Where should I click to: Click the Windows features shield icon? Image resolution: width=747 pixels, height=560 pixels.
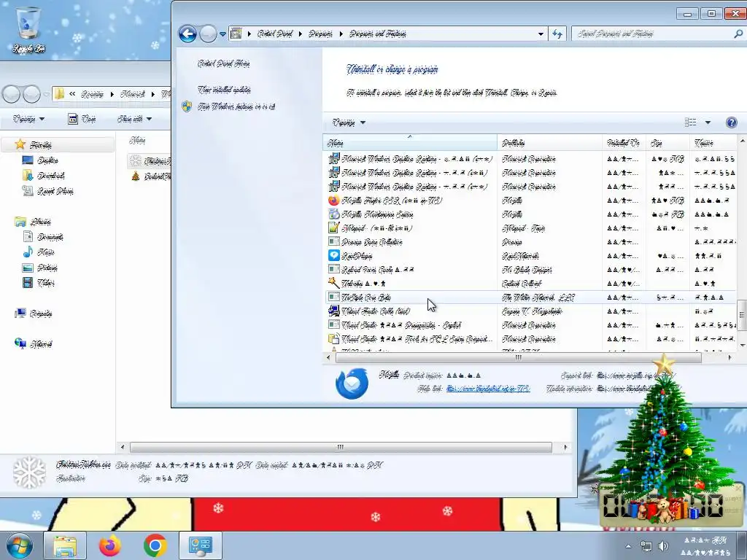click(186, 106)
